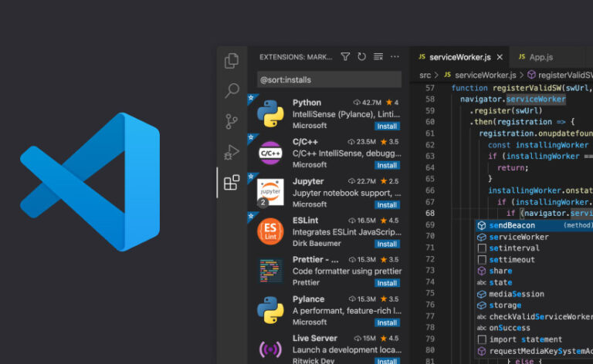Install the ESLint extension
The height and width of the screenshot is (364, 593).
click(x=387, y=244)
